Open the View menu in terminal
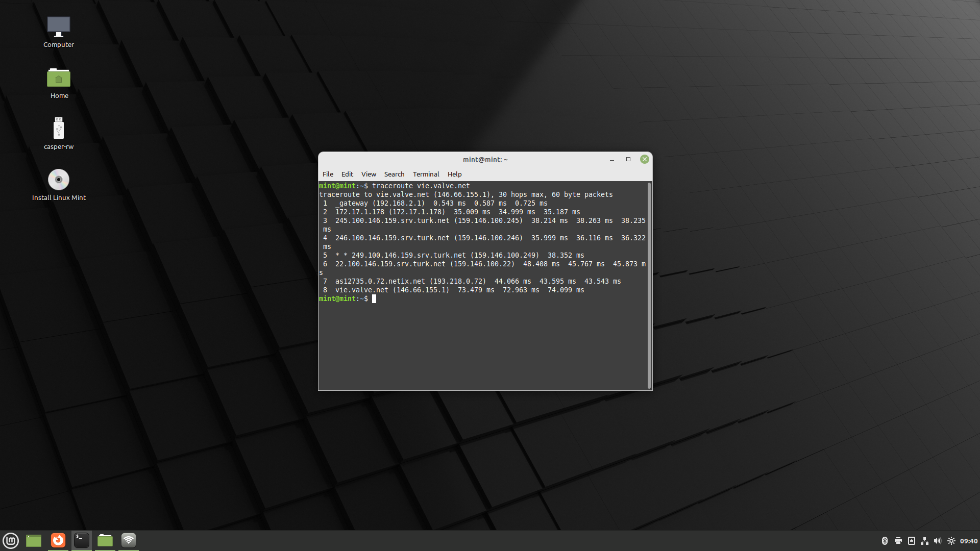This screenshot has width=980, height=551. pyautogui.click(x=369, y=174)
